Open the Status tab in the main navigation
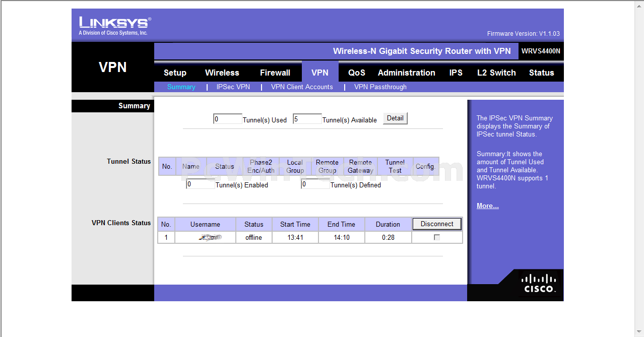644x337 pixels. pyautogui.click(x=542, y=73)
